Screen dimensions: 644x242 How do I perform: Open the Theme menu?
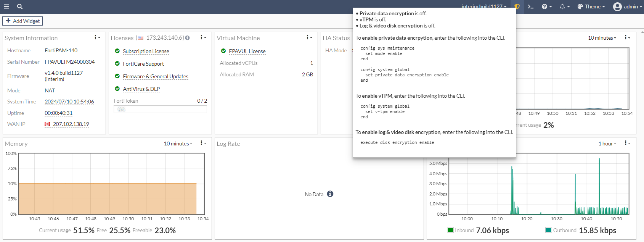point(591,6)
